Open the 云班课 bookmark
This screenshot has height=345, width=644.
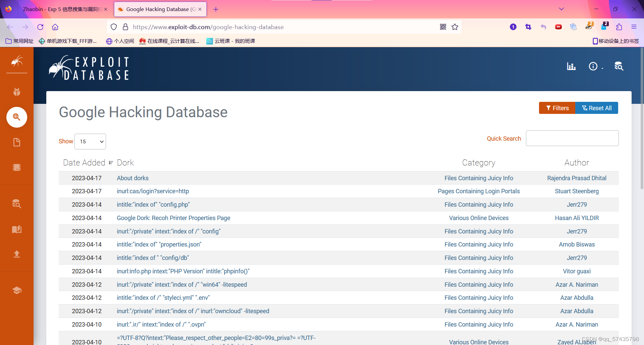tap(231, 41)
